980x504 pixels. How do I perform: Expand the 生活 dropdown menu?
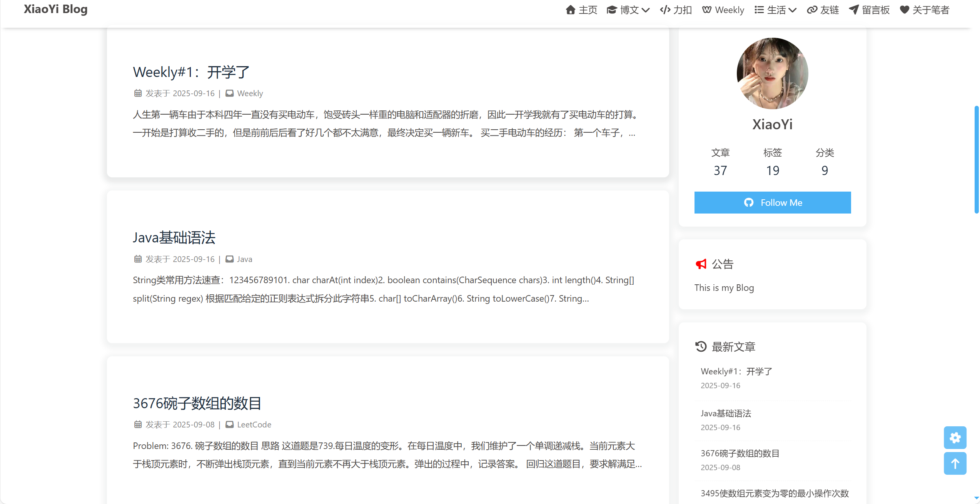coord(775,10)
